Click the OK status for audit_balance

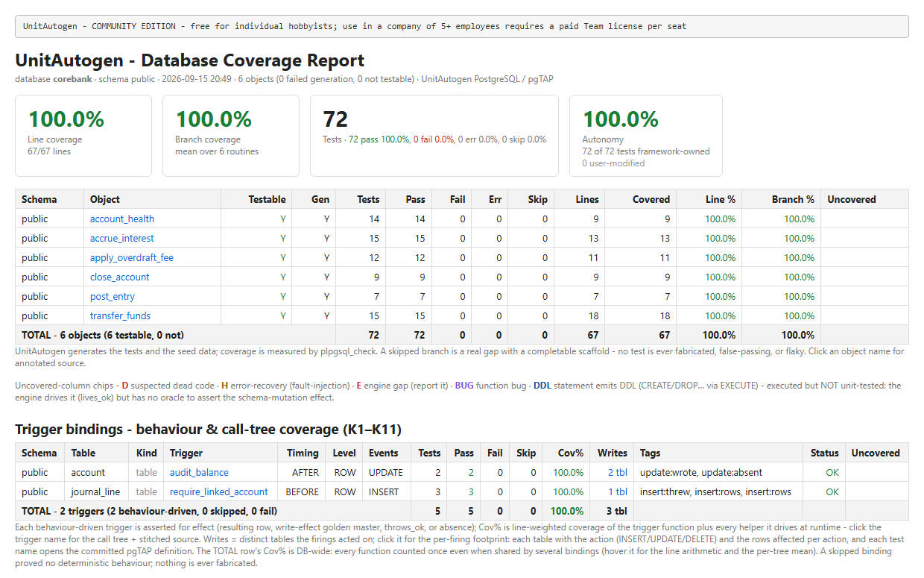point(832,472)
